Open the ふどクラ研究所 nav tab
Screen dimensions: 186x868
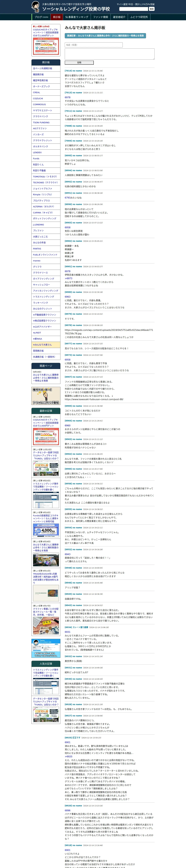[139, 17]
